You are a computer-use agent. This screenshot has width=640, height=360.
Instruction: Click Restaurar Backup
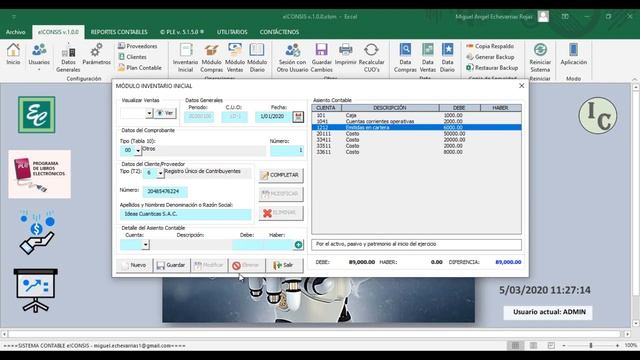(492, 68)
